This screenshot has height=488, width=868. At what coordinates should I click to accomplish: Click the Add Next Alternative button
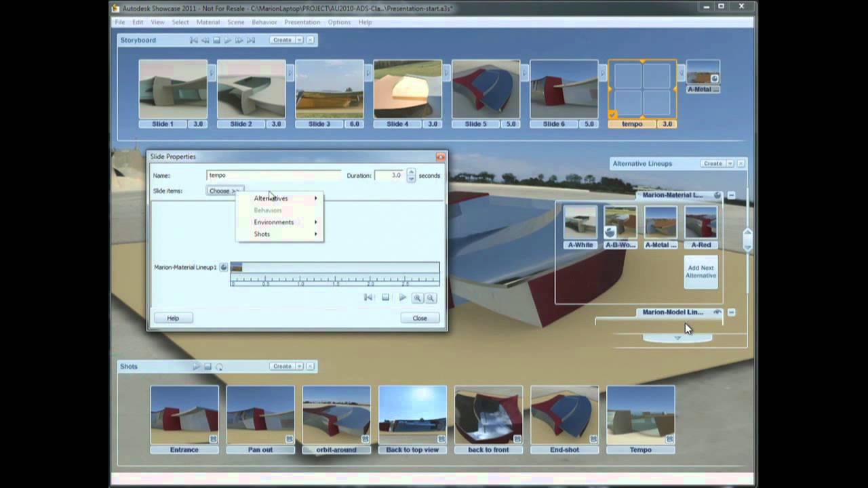tap(701, 272)
